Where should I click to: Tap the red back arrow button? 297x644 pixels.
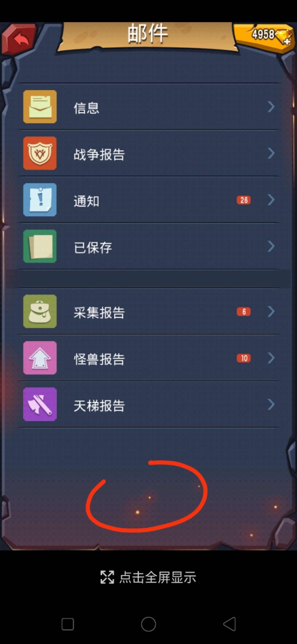pyautogui.click(x=19, y=39)
